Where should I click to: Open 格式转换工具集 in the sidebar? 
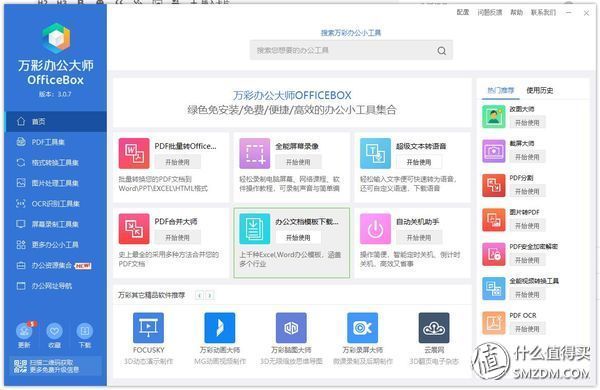click(56, 163)
